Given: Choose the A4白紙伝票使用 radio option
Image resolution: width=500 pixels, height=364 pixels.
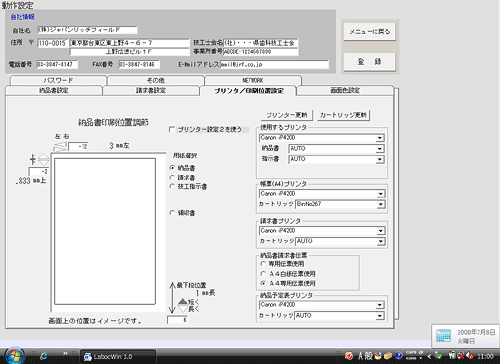Looking at the screenshot, I should pyautogui.click(x=263, y=274).
